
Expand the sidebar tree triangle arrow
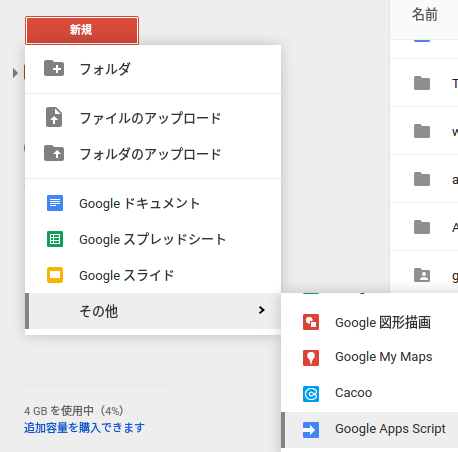coord(15,73)
